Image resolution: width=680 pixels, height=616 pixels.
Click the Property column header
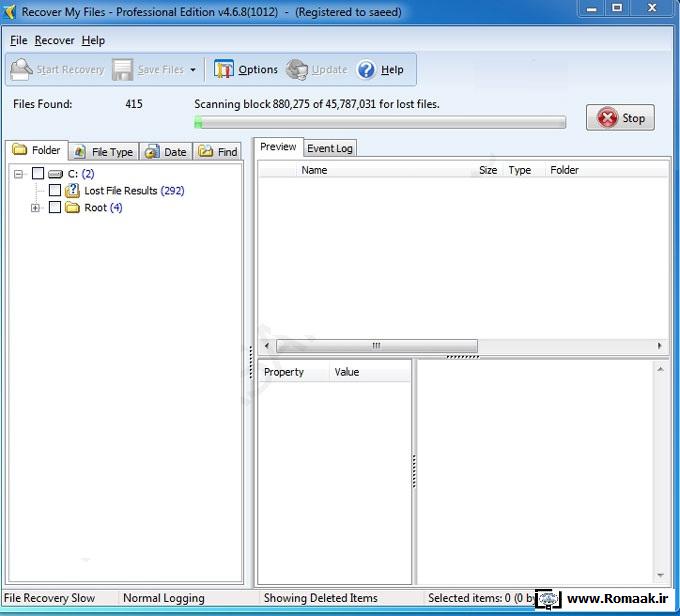[x=284, y=372]
